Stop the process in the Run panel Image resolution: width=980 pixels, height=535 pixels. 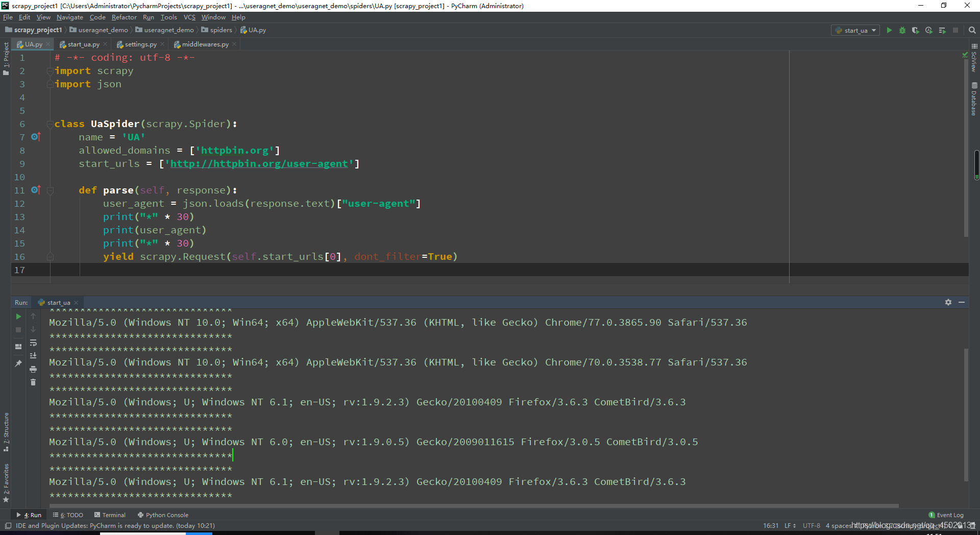(x=18, y=330)
